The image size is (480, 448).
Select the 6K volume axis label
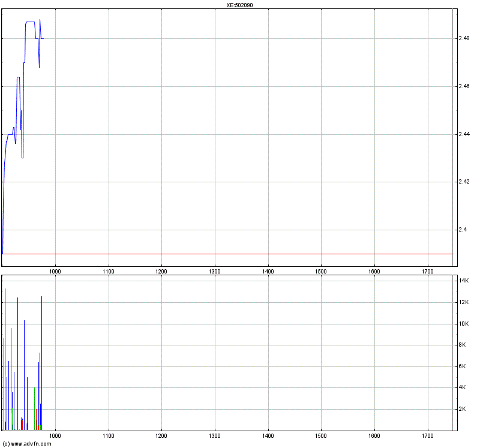[462, 366]
